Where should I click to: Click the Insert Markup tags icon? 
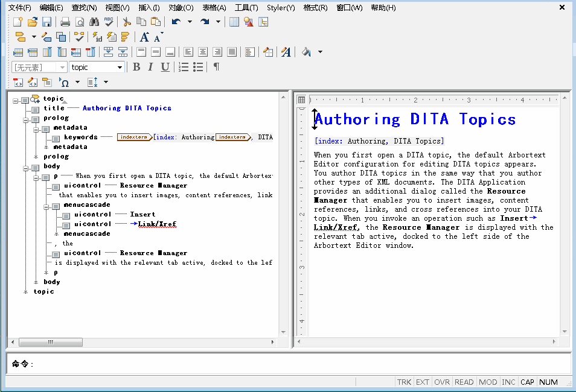pos(20,37)
